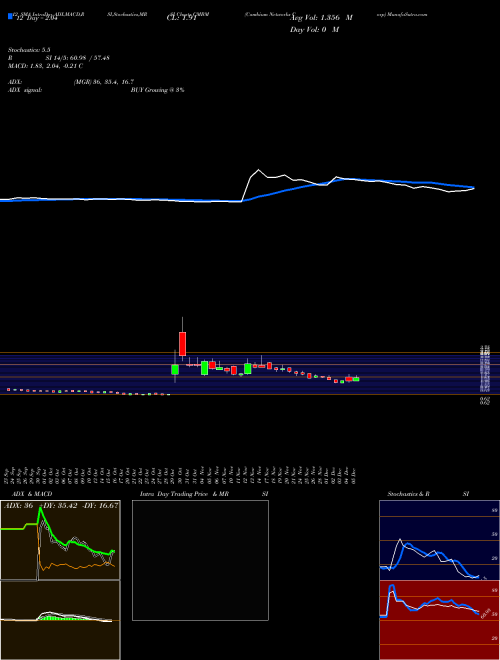Select the 'Stochastics: 5.5' reading

29,50
